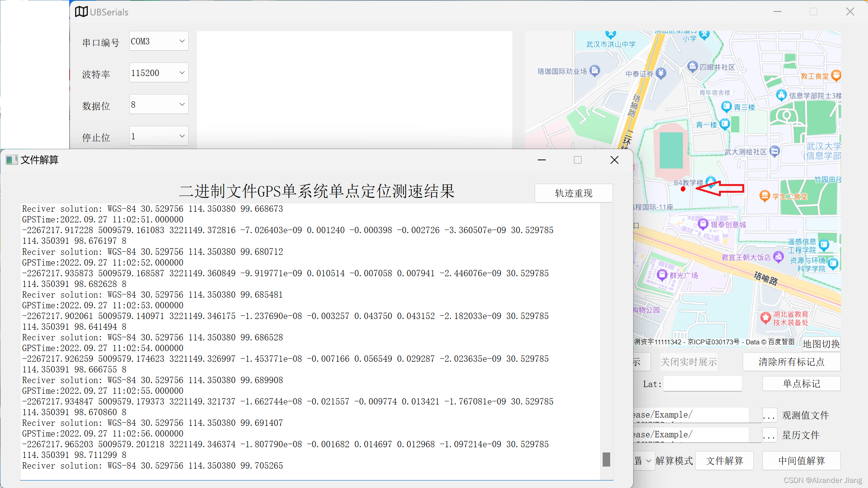
Task: Click the 小学 map marker icon
Action: [704, 35]
